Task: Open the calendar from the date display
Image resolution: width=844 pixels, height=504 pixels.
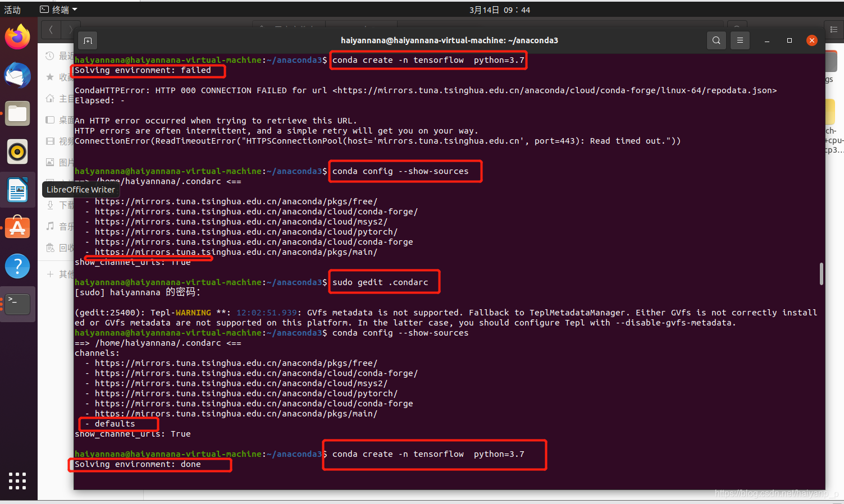Action: (499, 9)
